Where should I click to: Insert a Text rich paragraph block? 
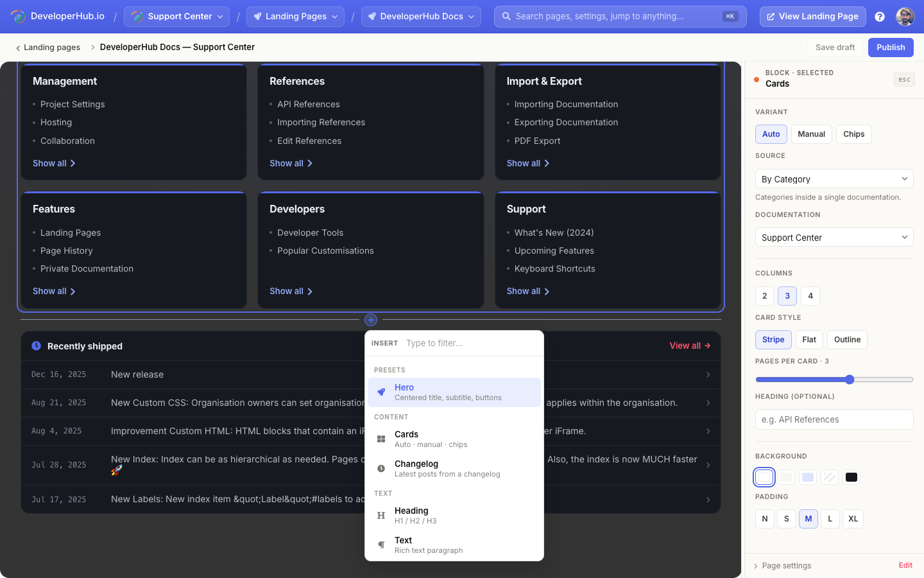(454, 545)
